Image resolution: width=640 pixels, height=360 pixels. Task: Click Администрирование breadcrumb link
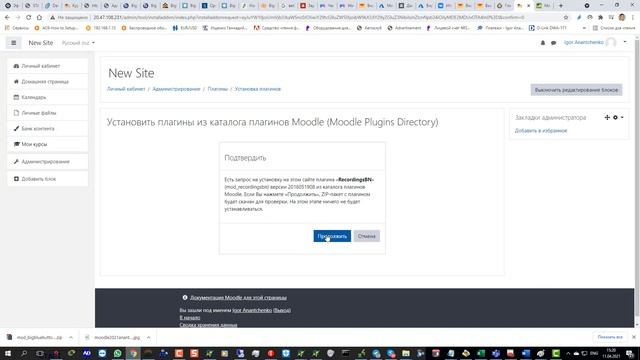click(x=176, y=89)
